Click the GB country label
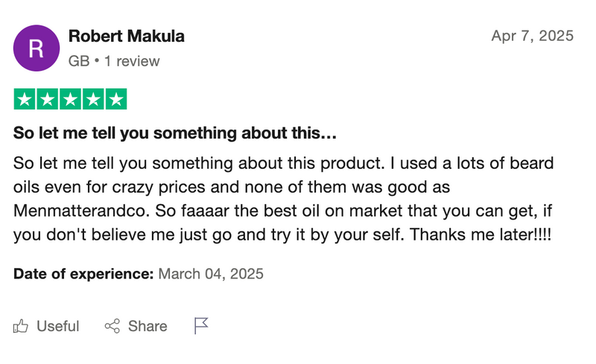This screenshot has height=364, width=596. point(78,61)
